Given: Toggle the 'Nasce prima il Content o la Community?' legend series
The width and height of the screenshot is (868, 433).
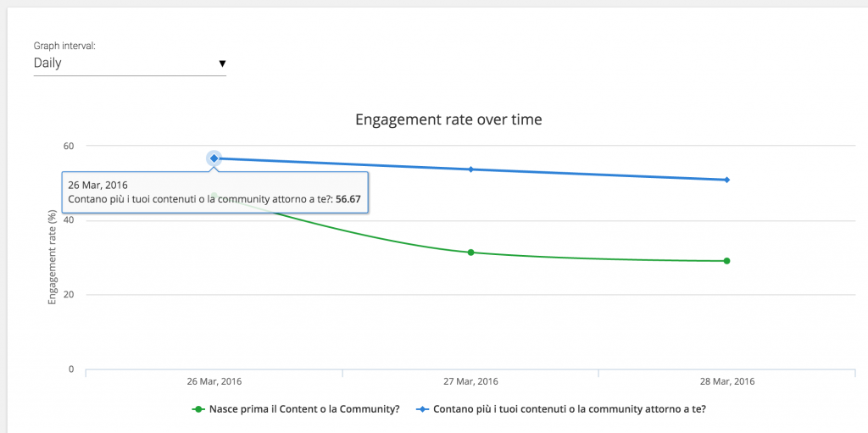Looking at the screenshot, I should 296,410.
